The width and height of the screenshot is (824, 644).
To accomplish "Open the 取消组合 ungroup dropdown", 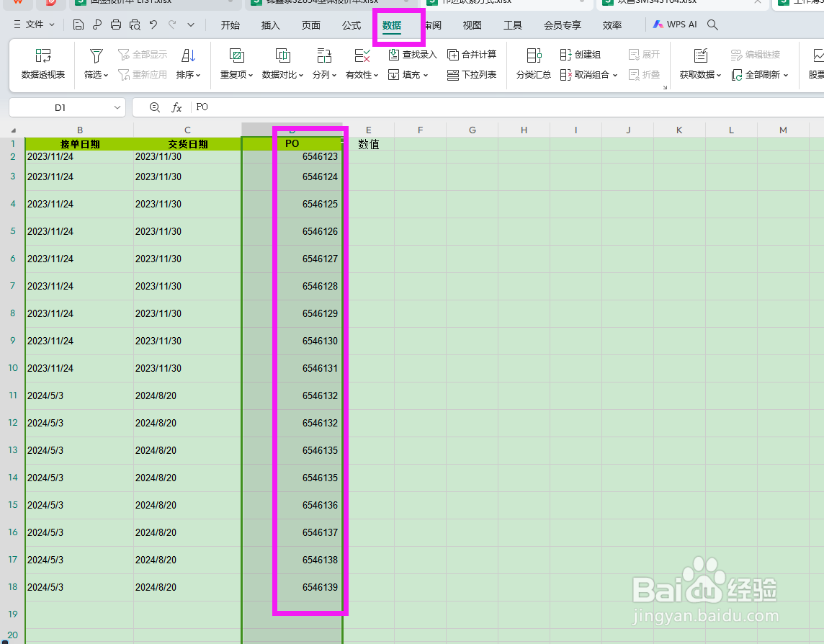I will click(588, 75).
